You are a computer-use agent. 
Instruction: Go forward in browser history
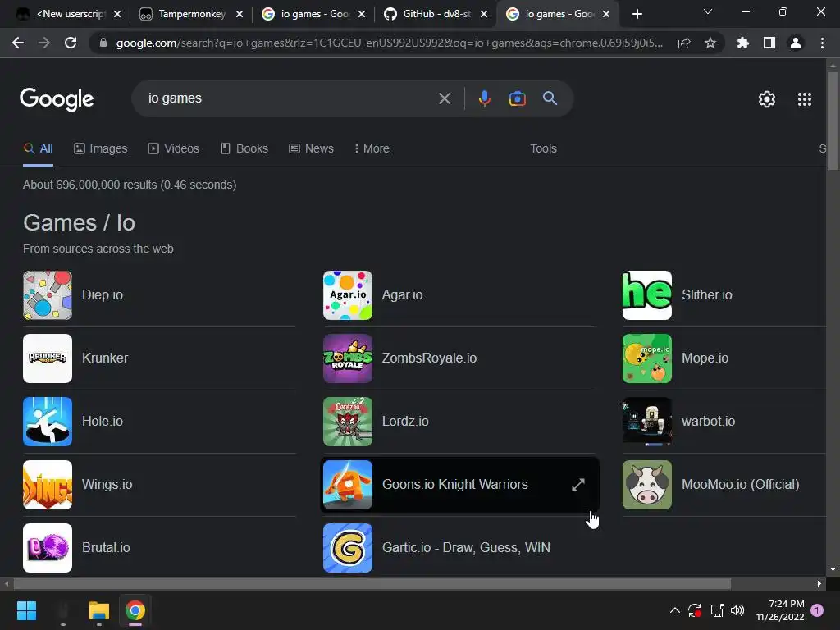(x=44, y=43)
